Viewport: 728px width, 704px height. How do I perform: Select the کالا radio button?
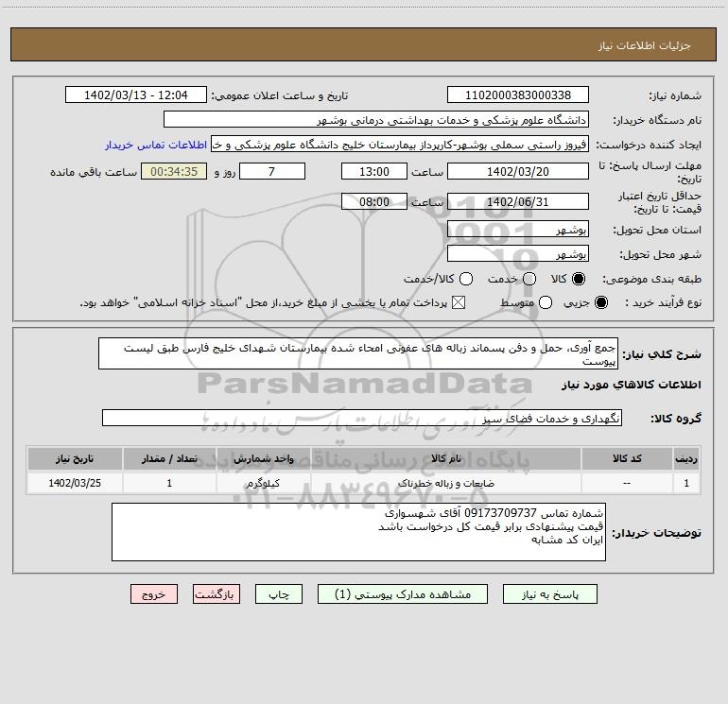click(579, 279)
